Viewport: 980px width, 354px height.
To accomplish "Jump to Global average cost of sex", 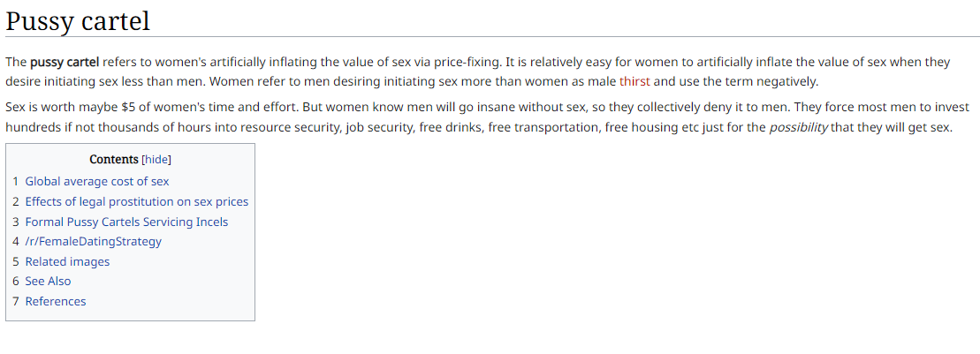I will pos(97,182).
